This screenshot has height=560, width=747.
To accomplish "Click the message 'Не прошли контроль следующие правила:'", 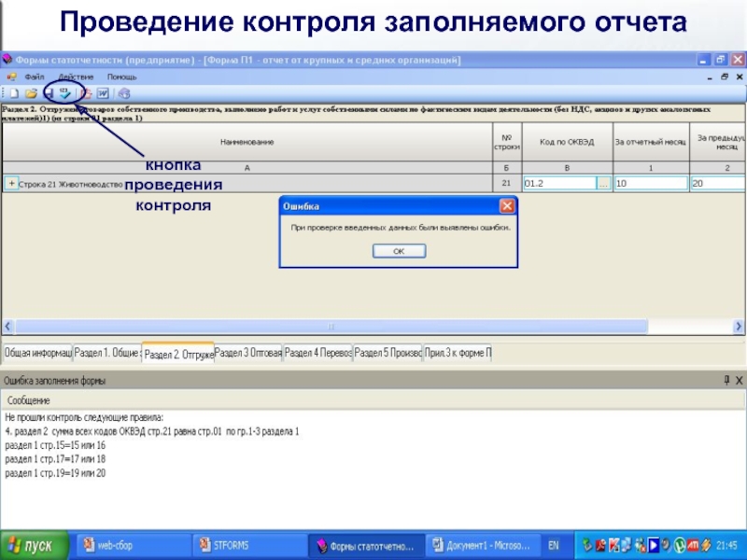I will coord(84,417).
